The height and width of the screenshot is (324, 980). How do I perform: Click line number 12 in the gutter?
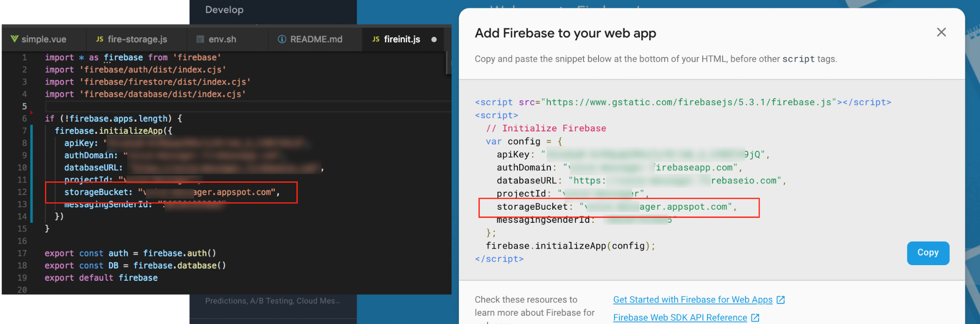click(22, 192)
